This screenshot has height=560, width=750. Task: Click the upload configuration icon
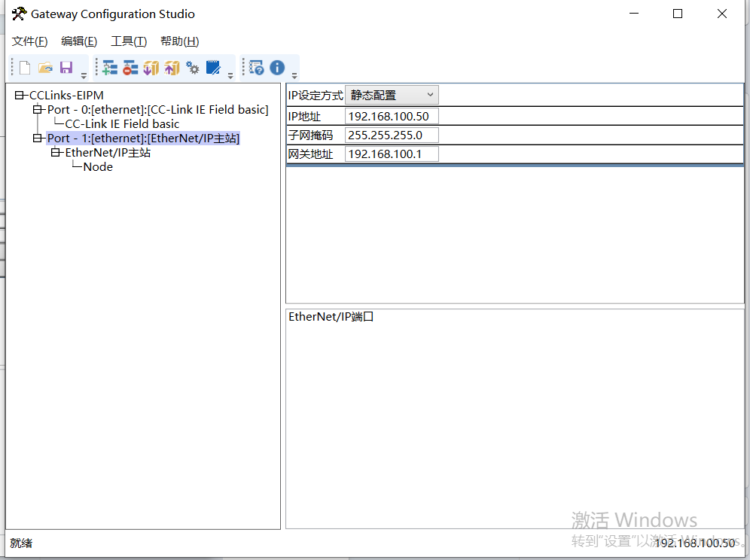172,68
